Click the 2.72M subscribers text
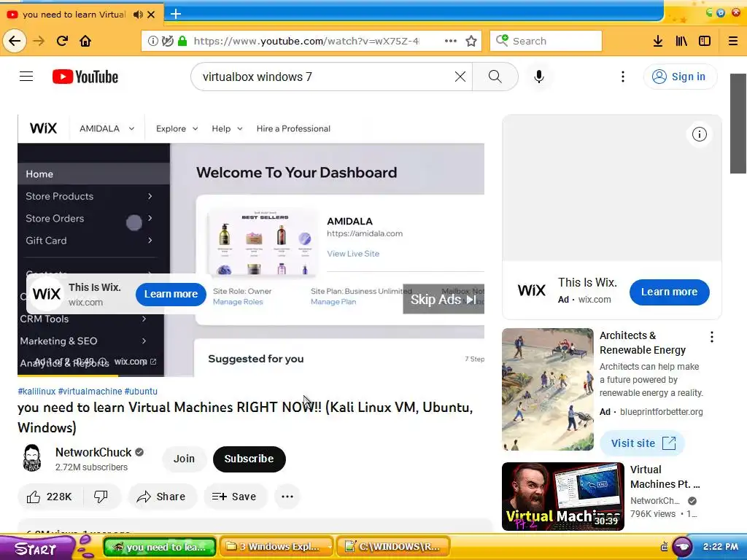747x560 pixels. click(x=91, y=467)
